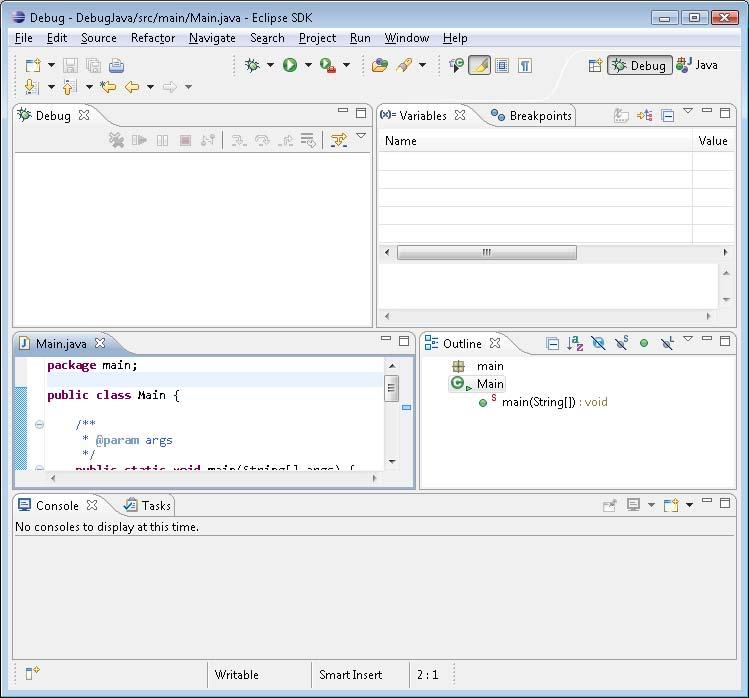Toggle Toggle Breadcrumb icon in main toolbar
The height and width of the screenshot is (698, 749).
point(456,65)
